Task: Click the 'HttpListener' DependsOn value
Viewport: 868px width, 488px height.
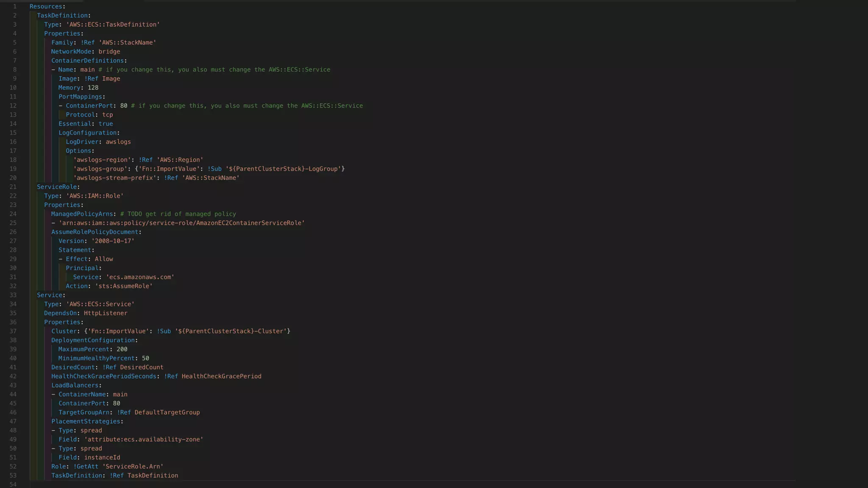Action: pyautogui.click(x=105, y=313)
